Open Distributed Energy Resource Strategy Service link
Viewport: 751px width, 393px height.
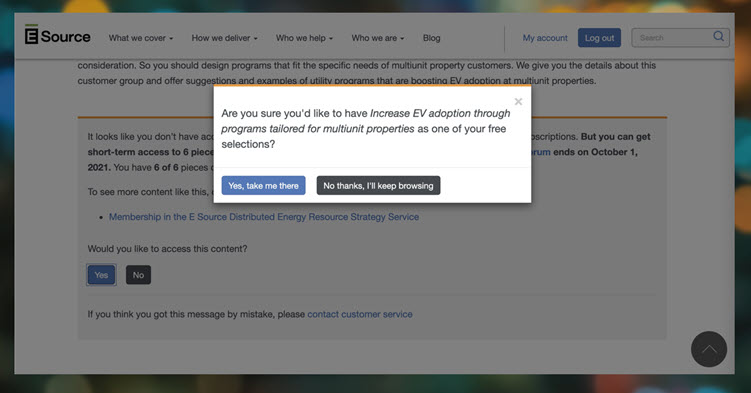pos(264,217)
